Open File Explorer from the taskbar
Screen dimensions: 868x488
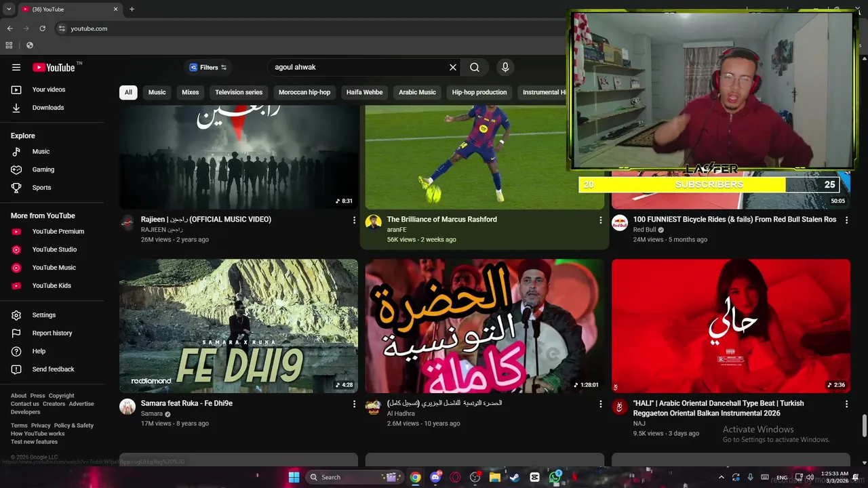(495, 477)
